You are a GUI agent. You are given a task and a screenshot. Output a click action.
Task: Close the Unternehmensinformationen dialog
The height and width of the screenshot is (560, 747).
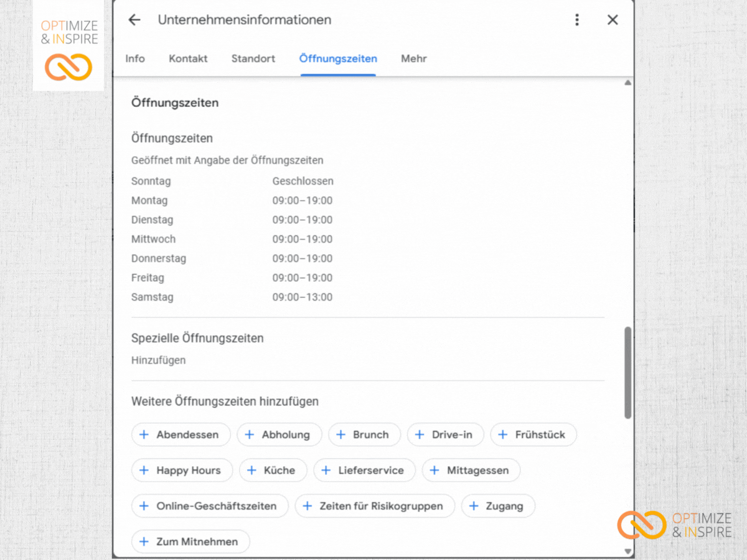pyautogui.click(x=613, y=20)
